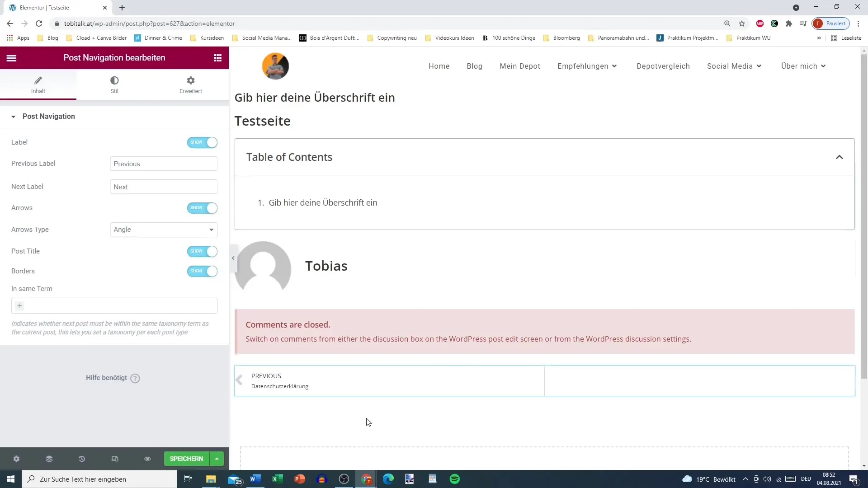Open the Chrome extensions puzzle icon
The height and width of the screenshot is (488, 868).
pos(789,23)
